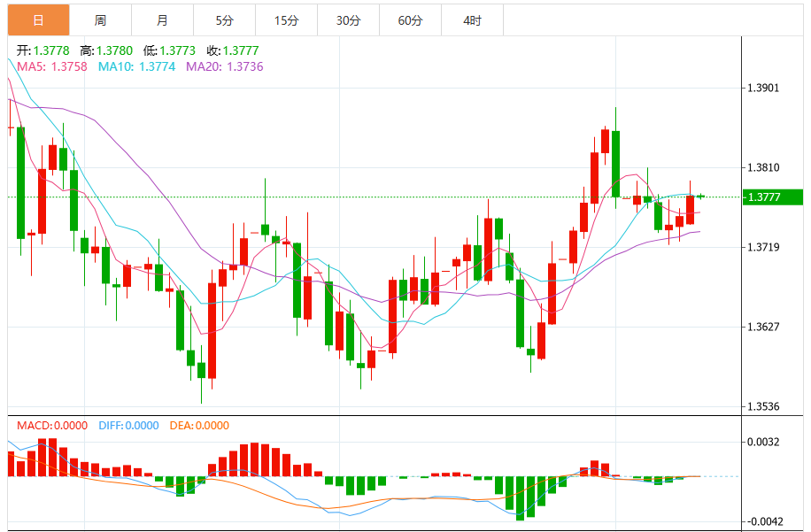Click the 1.3901 price axis label

pyautogui.click(x=763, y=88)
